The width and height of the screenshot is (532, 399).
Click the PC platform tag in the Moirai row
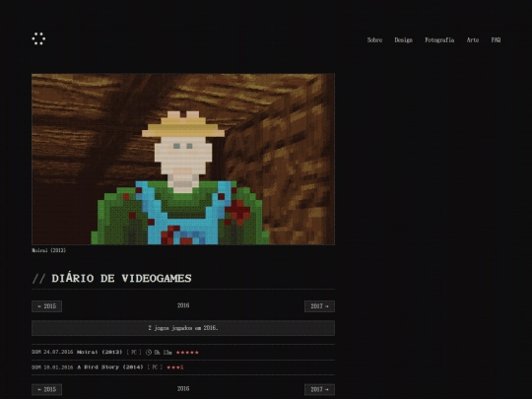click(134, 352)
